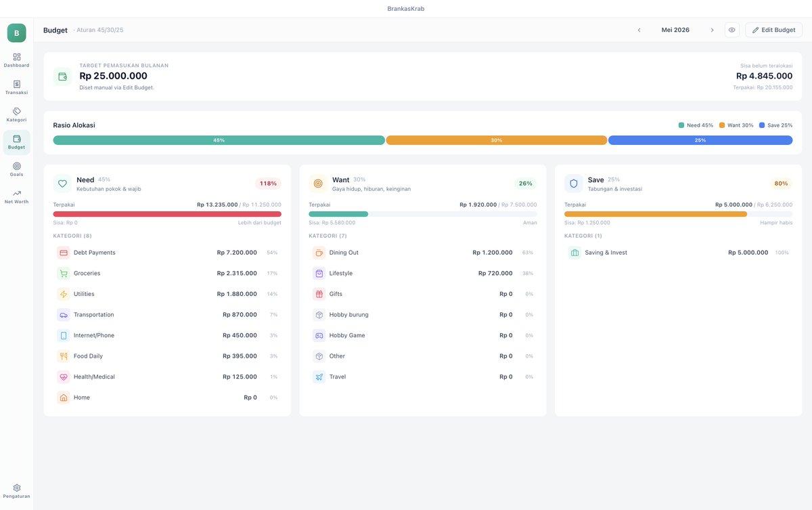Click the Rp 720.000 Lifestyle amount
Viewport: 812px width, 510px height.
point(495,274)
